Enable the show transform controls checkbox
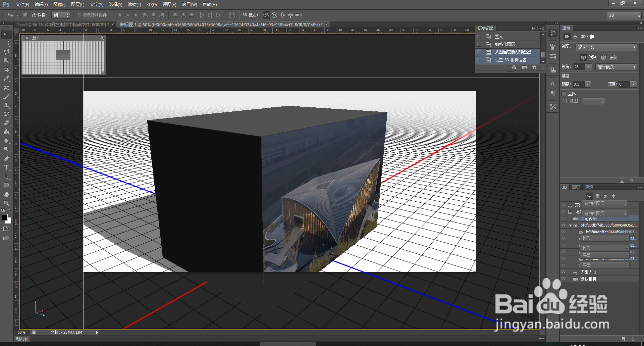Image resolution: width=644 pixels, height=346 pixels. point(79,15)
